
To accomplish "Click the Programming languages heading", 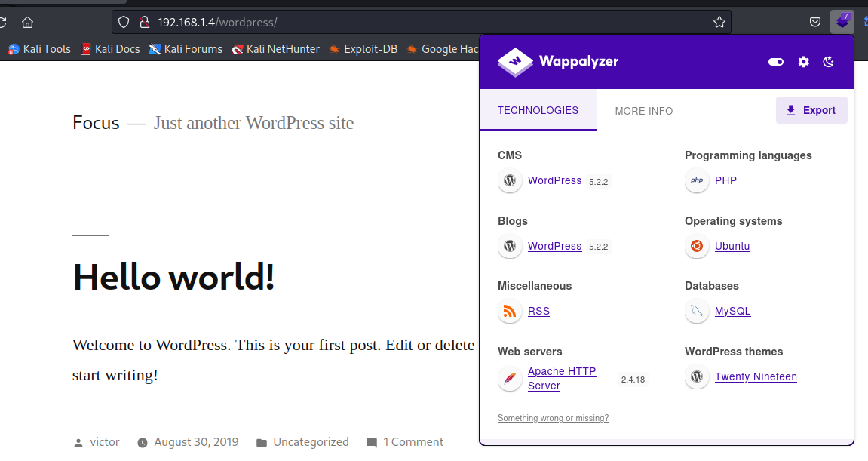I will (748, 155).
